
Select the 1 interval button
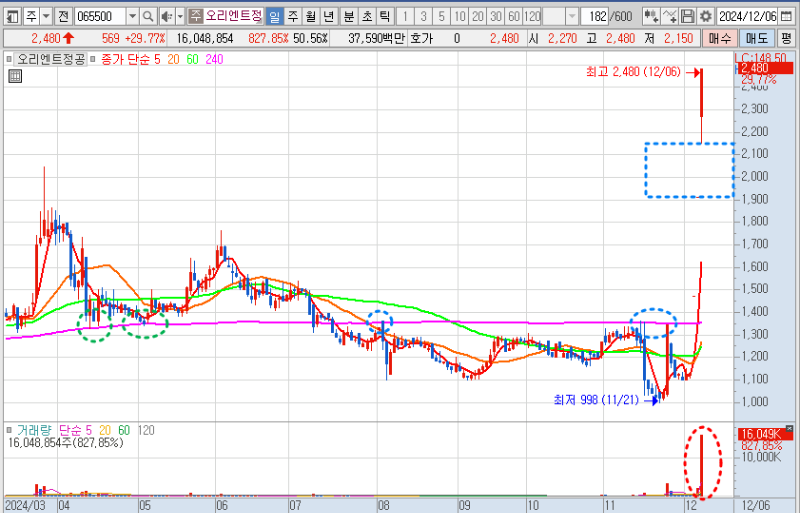point(405,17)
